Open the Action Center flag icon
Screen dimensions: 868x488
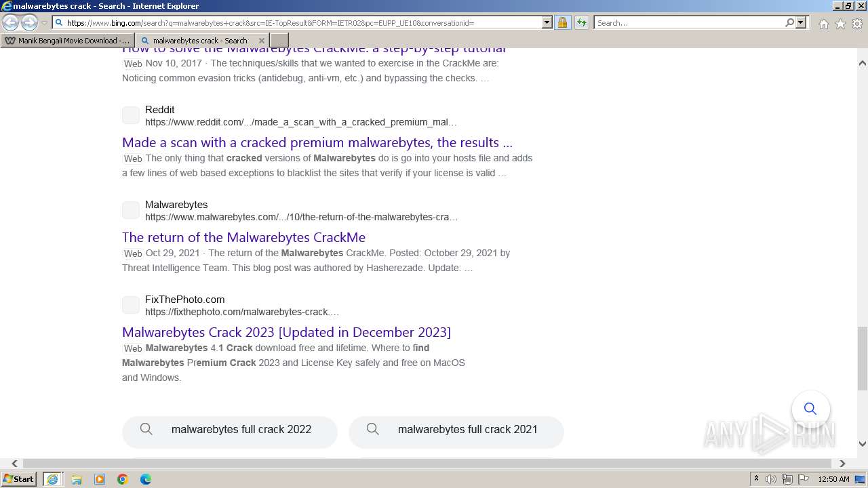coord(803,479)
